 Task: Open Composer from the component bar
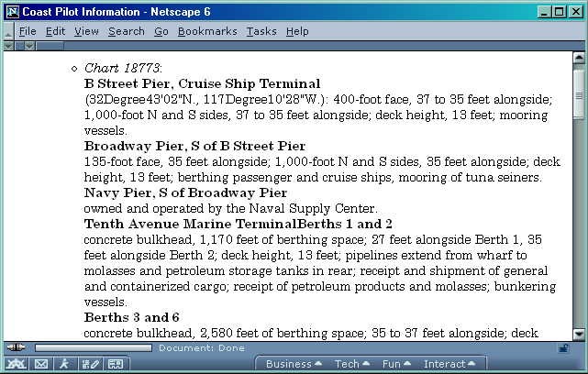coord(89,364)
